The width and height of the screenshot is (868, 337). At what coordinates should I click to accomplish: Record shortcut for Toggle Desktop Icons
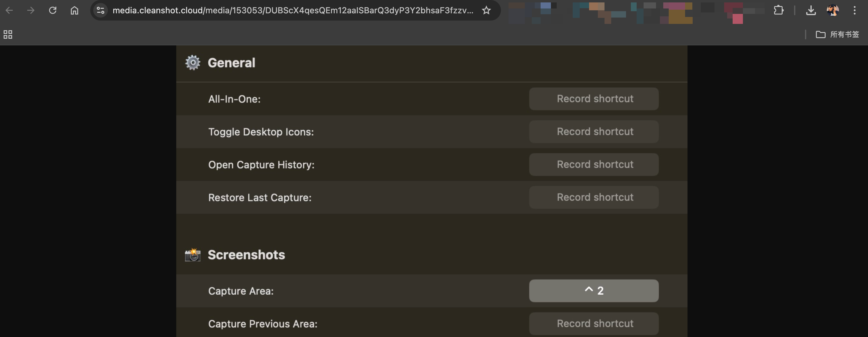tap(594, 132)
